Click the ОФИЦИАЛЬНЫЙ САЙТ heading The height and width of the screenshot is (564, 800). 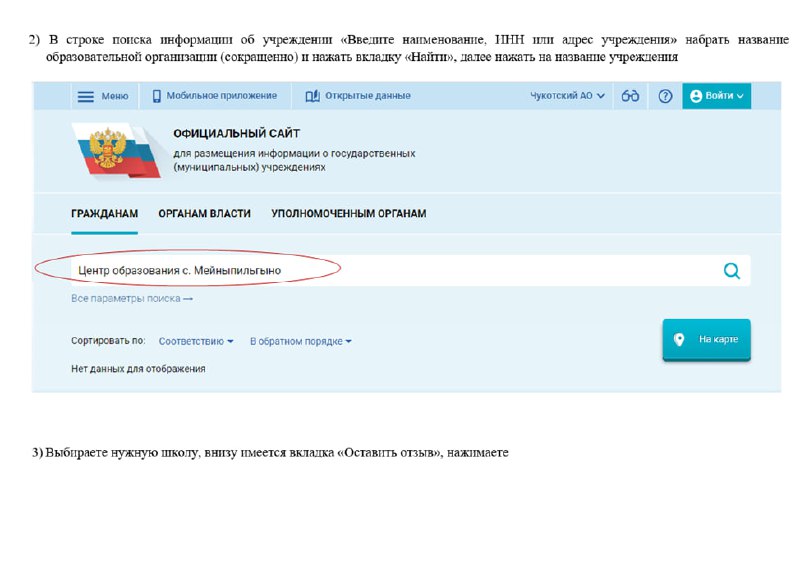237,134
